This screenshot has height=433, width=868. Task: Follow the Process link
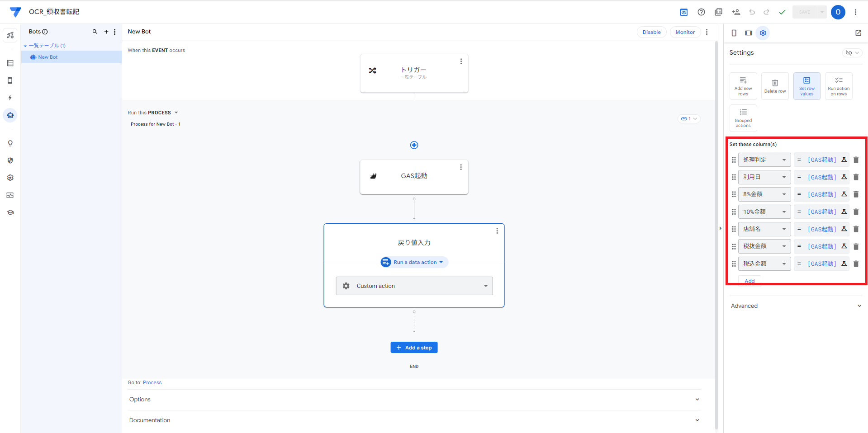(152, 383)
